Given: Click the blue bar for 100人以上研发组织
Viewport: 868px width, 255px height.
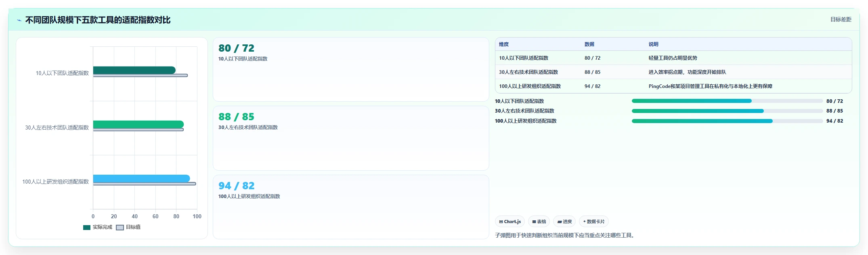Looking at the screenshot, I should (x=141, y=178).
